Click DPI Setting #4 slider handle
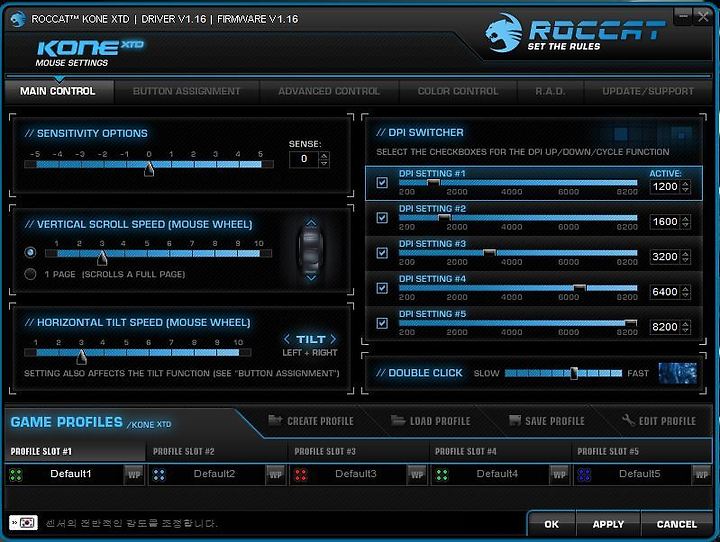The image size is (720, 542). [579, 288]
